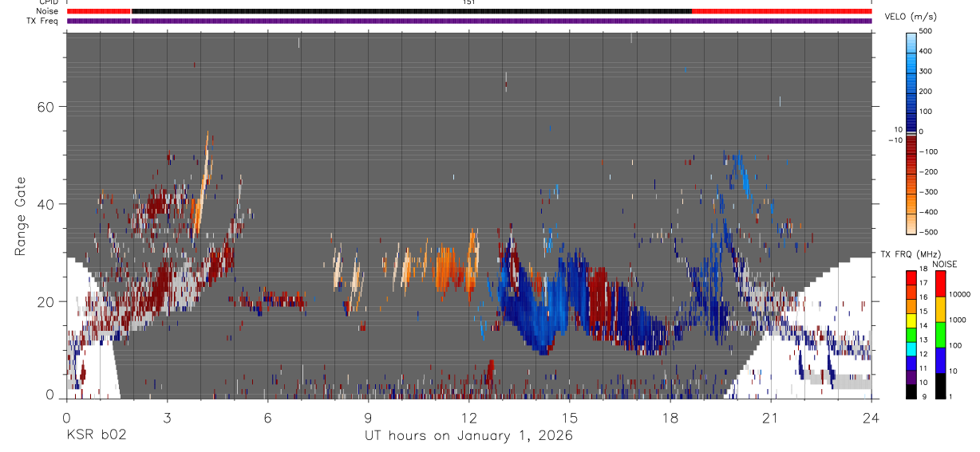Click the 'NOISE' title above the noise legend
The image size is (980, 452).
click(x=944, y=264)
